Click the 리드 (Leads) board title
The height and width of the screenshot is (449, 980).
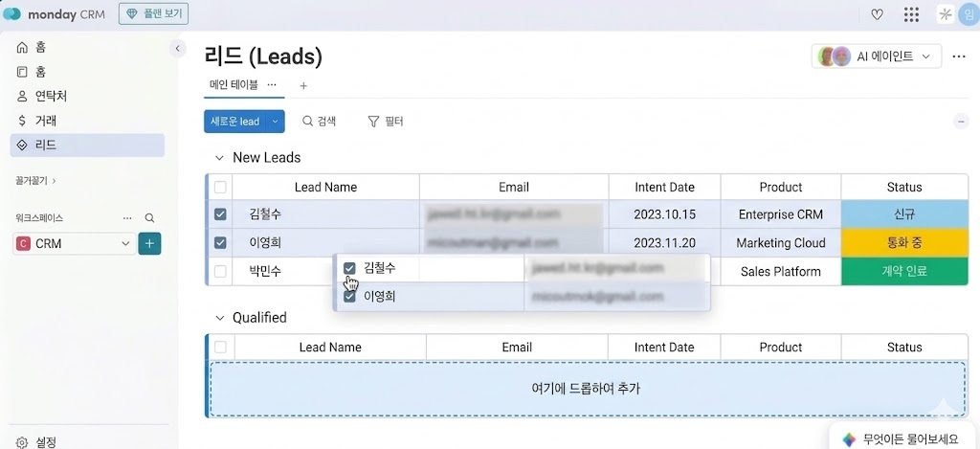tap(263, 56)
